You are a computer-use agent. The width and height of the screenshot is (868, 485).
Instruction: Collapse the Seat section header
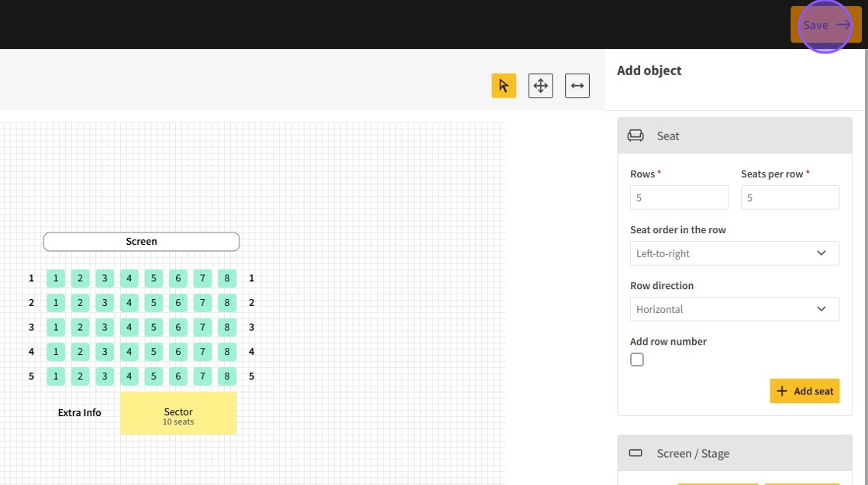(x=734, y=136)
